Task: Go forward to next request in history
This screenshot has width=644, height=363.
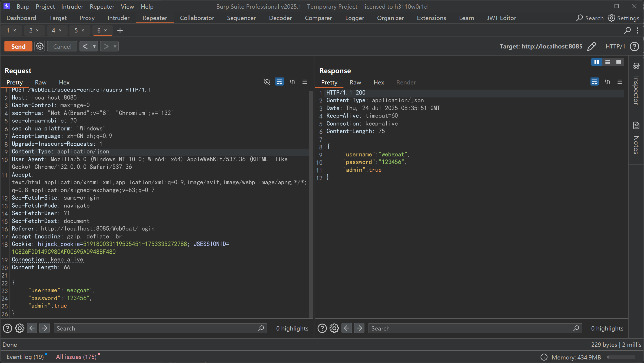Action: (x=106, y=46)
